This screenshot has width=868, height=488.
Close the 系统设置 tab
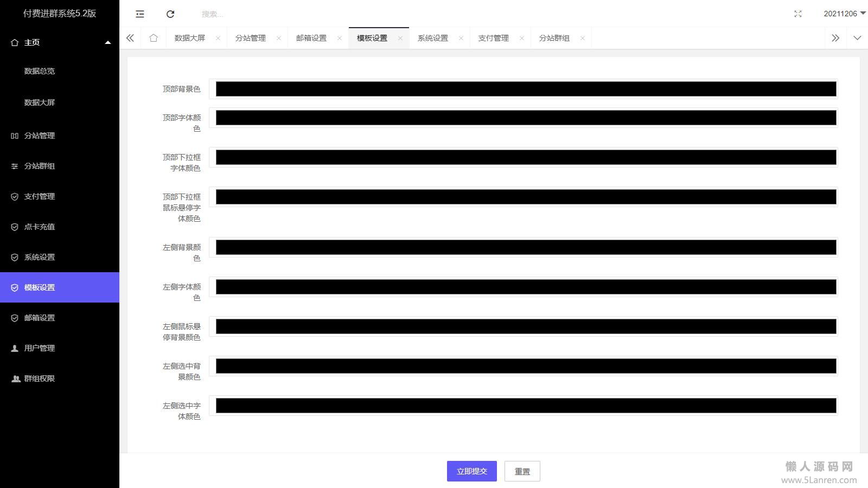tap(461, 38)
